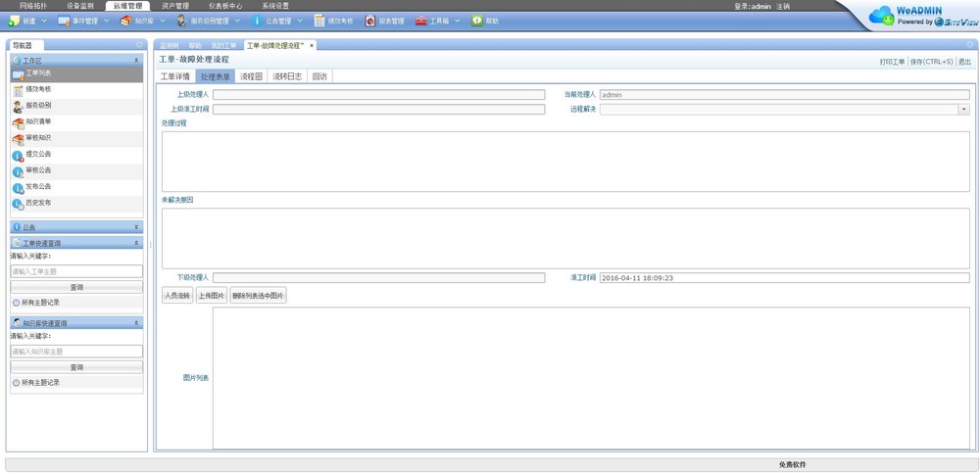
Task: Click the 知识清单 books icon
Action: coord(18,123)
